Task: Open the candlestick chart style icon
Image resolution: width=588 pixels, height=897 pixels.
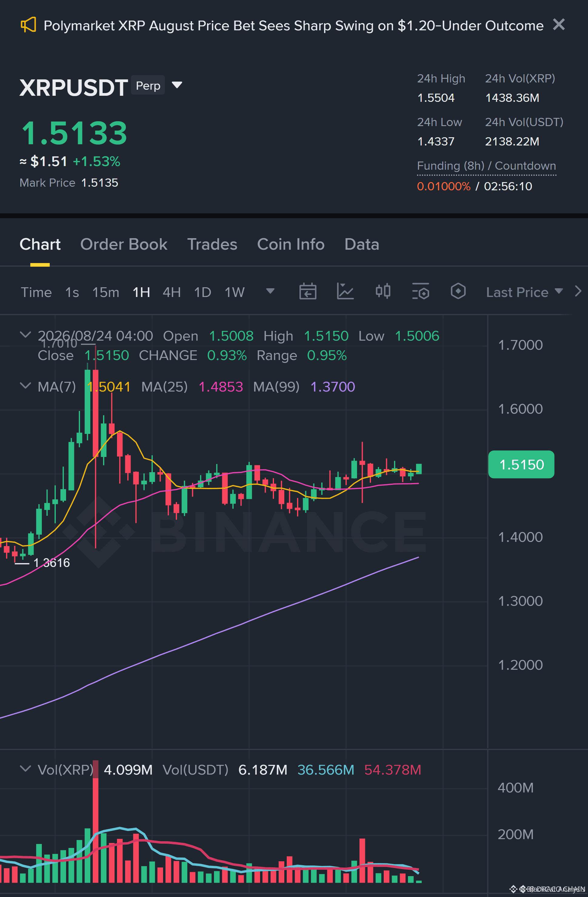Action: [x=383, y=291]
